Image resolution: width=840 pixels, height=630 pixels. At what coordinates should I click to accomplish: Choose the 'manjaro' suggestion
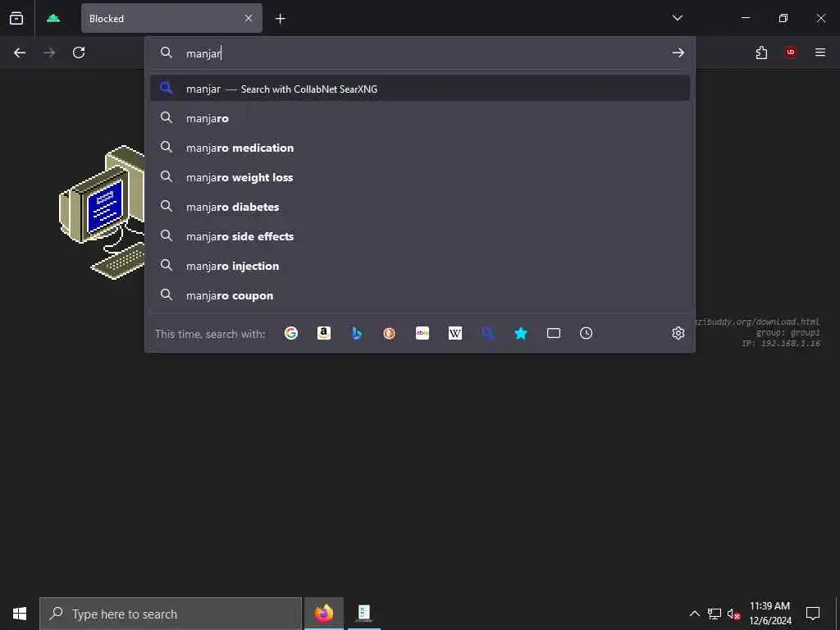(x=420, y=118)
